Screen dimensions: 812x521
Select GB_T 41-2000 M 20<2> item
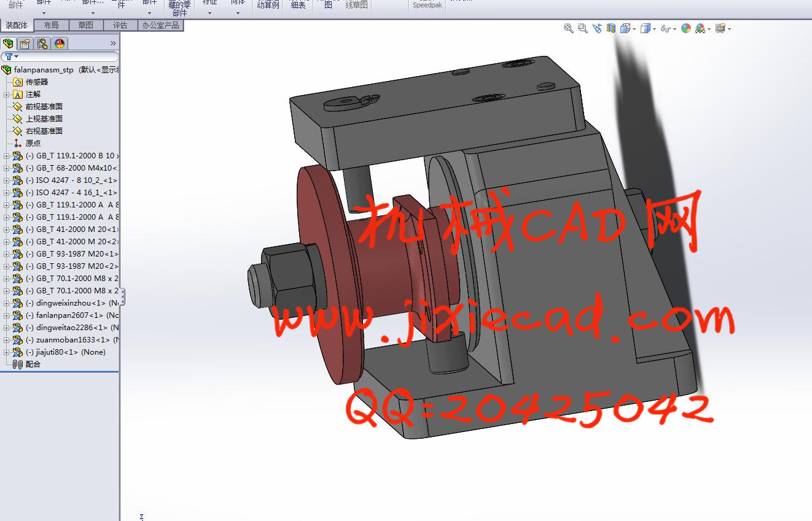[72, 241]
